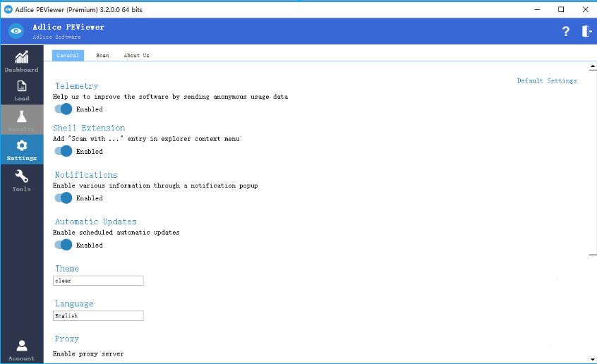Click the Enable proxy server text
The height and width of the screenshot is (364, 597).
pyautogui.click(x=88, y=354)
